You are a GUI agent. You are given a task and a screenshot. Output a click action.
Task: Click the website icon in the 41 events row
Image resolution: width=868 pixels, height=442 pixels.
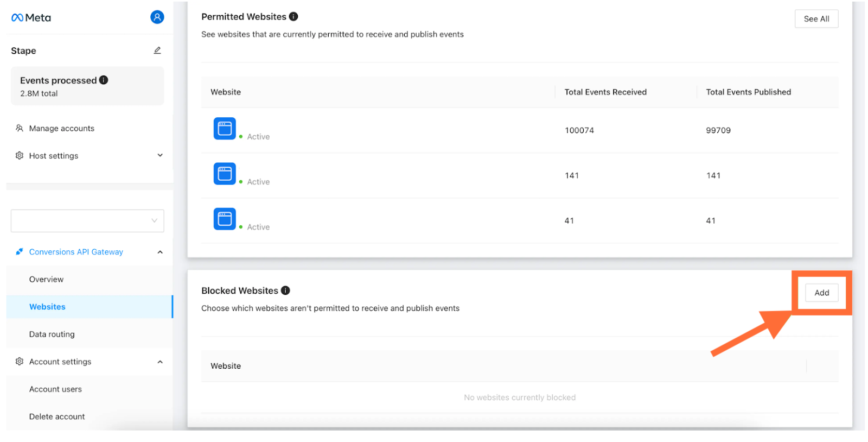[x=225, y=219]
